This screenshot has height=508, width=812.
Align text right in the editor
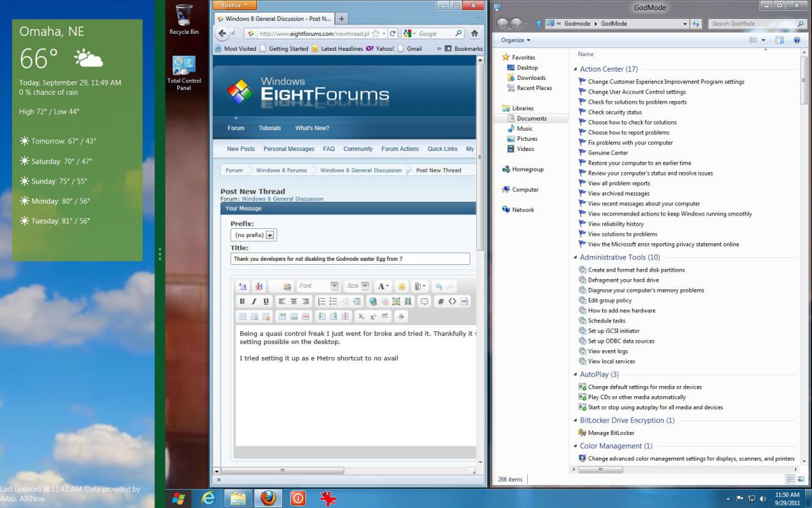coord(305,301)
